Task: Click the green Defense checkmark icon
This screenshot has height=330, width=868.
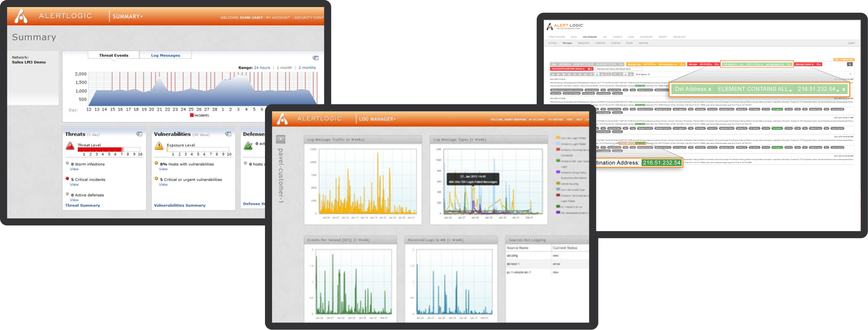Action: [248, 145]
